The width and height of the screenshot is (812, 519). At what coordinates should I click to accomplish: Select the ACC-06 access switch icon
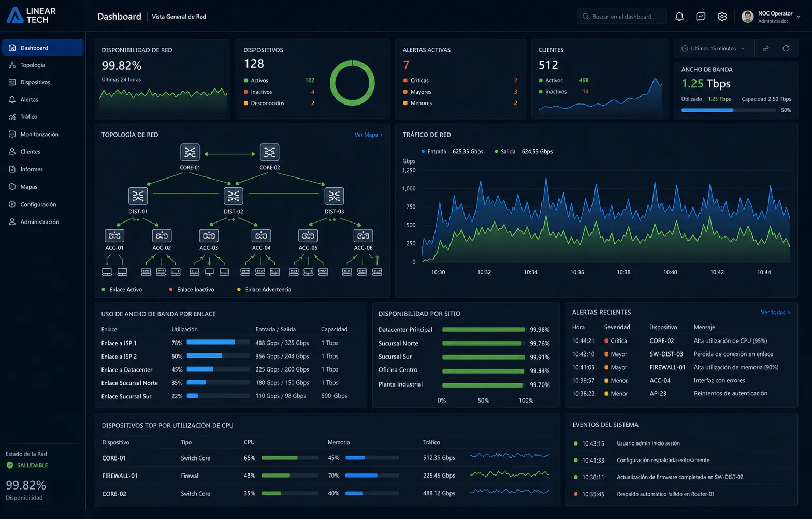coord(363,235)
